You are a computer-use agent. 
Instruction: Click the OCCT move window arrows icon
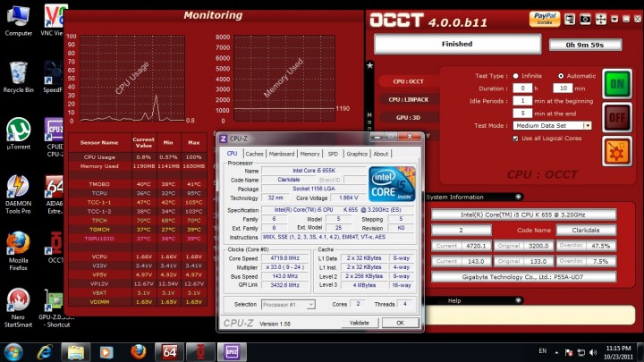pyautogui.click(x=600, y=19)
